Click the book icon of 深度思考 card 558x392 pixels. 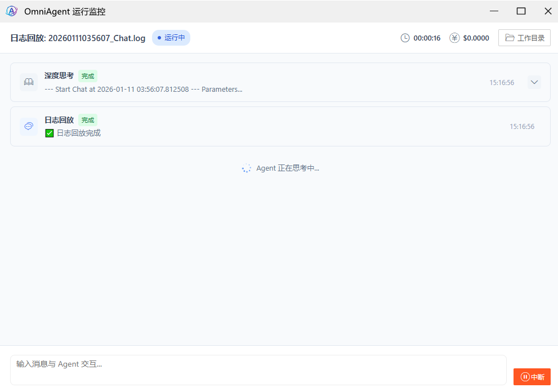29,82
